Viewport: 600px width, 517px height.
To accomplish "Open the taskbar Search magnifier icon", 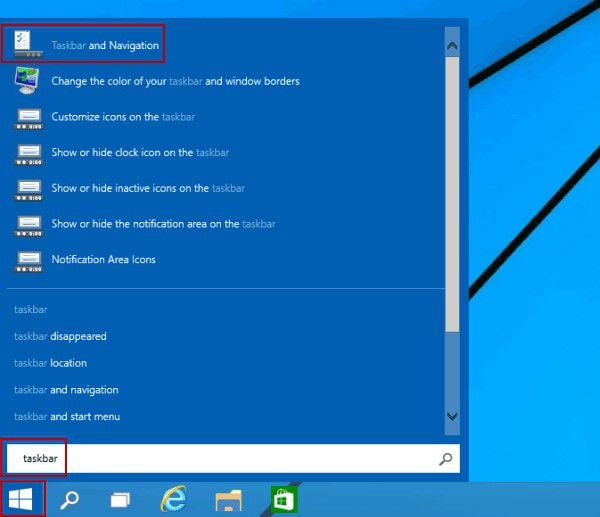I will [x=70, y=499].
